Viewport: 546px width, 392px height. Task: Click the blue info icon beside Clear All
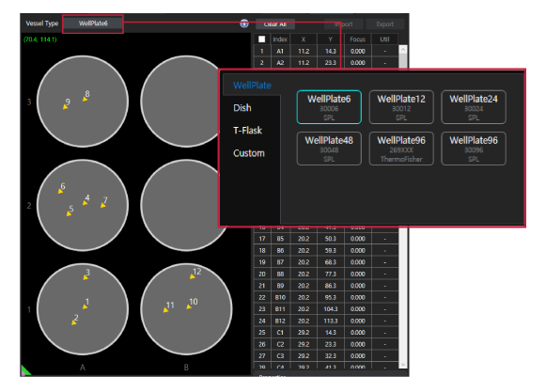(x=244, y=24)
